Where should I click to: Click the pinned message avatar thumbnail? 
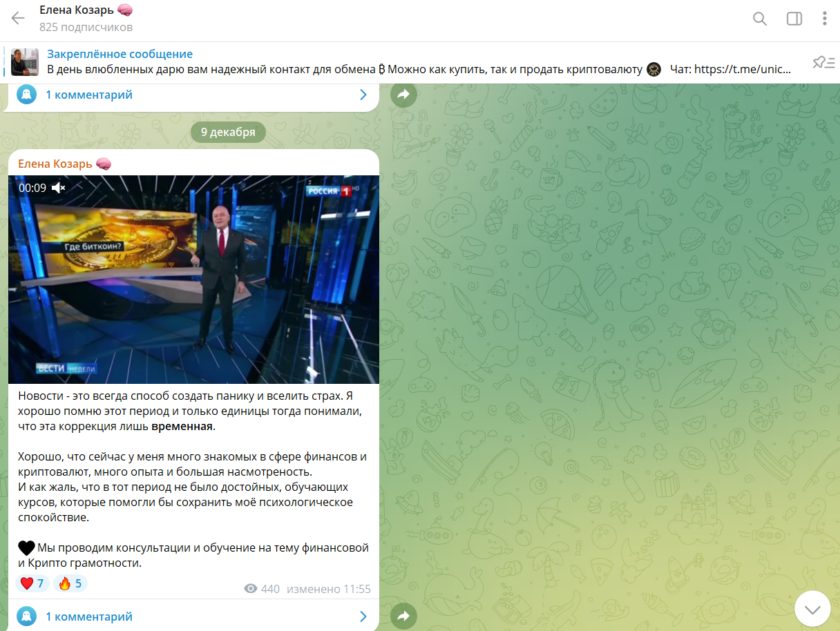point(25,62)
